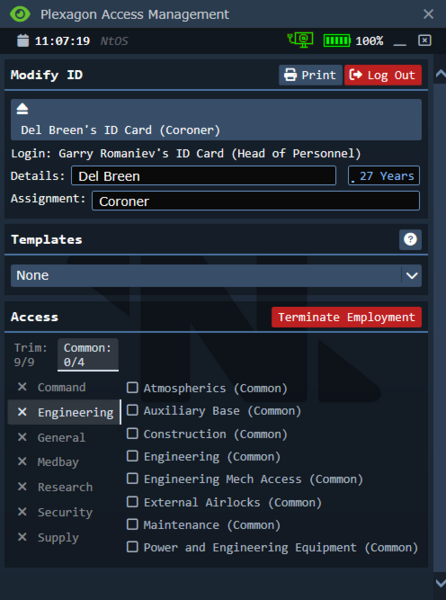Clear all Command access X icon
Viewport: 446px width, 600px height.
tap(22, 387)
